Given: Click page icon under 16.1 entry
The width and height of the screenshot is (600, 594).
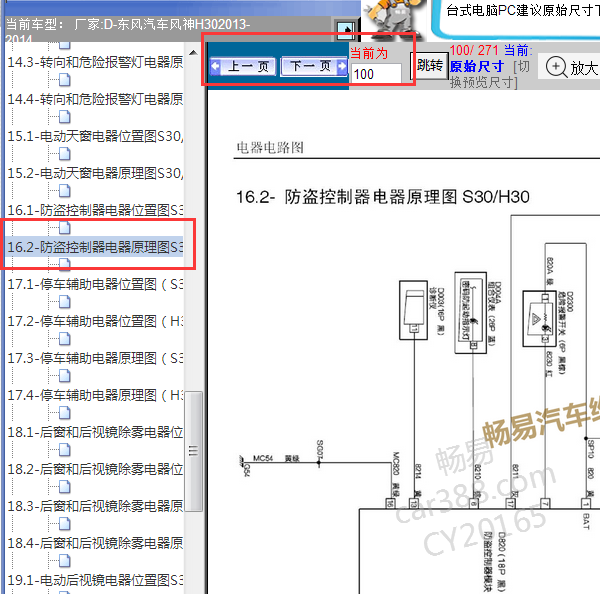Looking at the screenshot, I should [65, 228].
